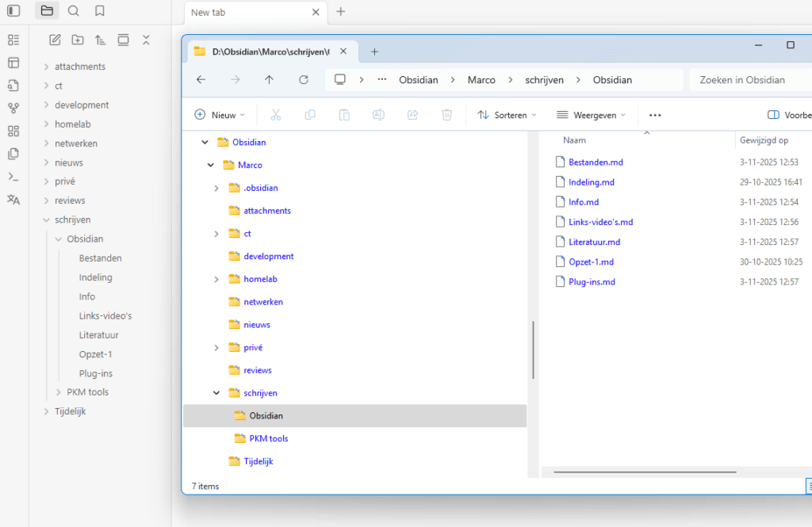This screenshot has width=812, height=527.
Task: Click the ellipsis in the address breadcrumb
Action: coord(382,80)
